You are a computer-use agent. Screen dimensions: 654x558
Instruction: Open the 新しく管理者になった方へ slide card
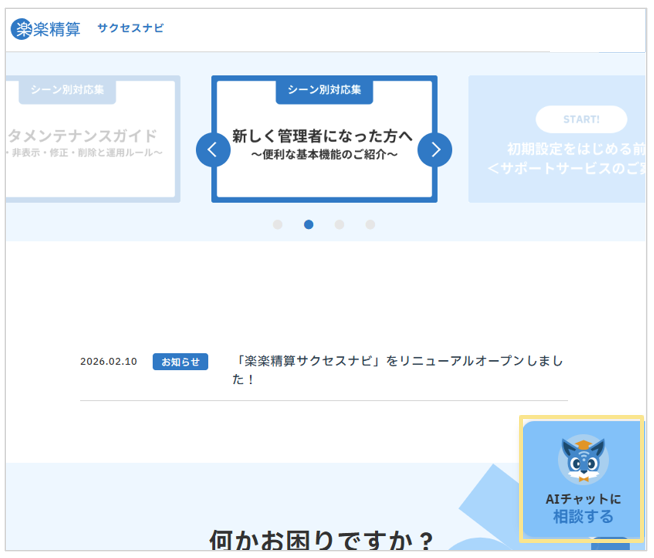pos(324,139)
